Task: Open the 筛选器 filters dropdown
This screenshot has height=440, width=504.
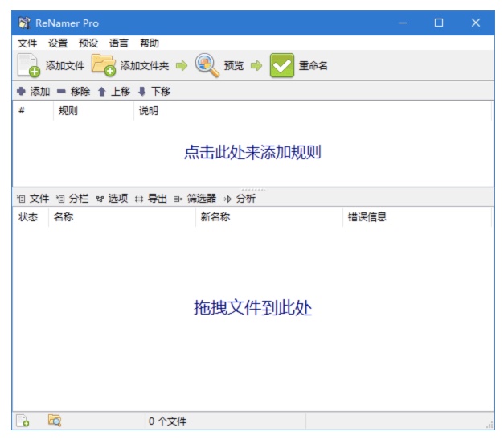Action: (x=202, y=199)
